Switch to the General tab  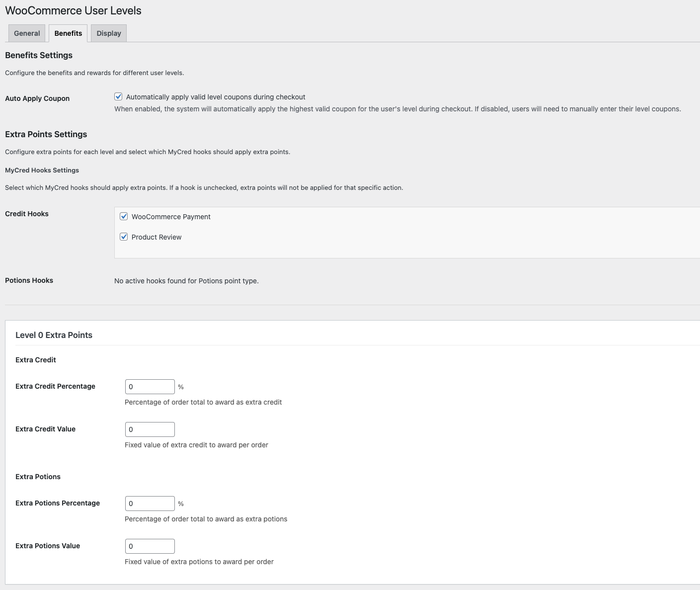tap(27, 33)
